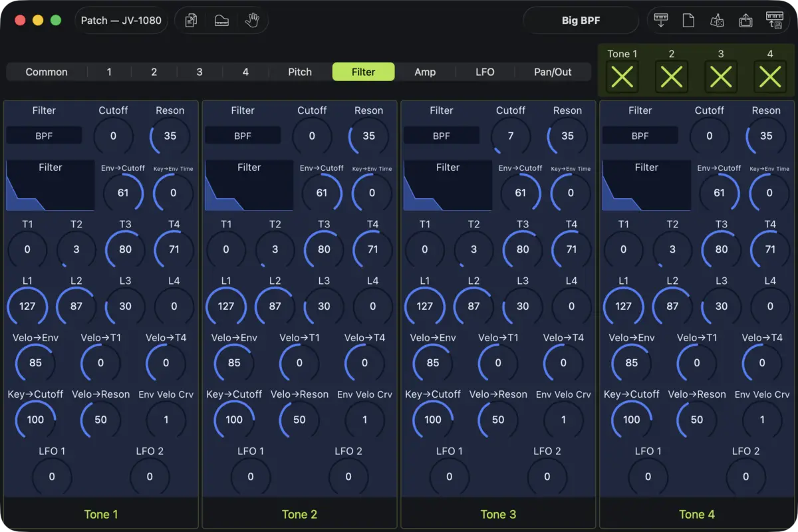The height and width of the screenshot is (532, 798).
Task: Open the Pan/Out tab
Action: [x=553, y=72]
